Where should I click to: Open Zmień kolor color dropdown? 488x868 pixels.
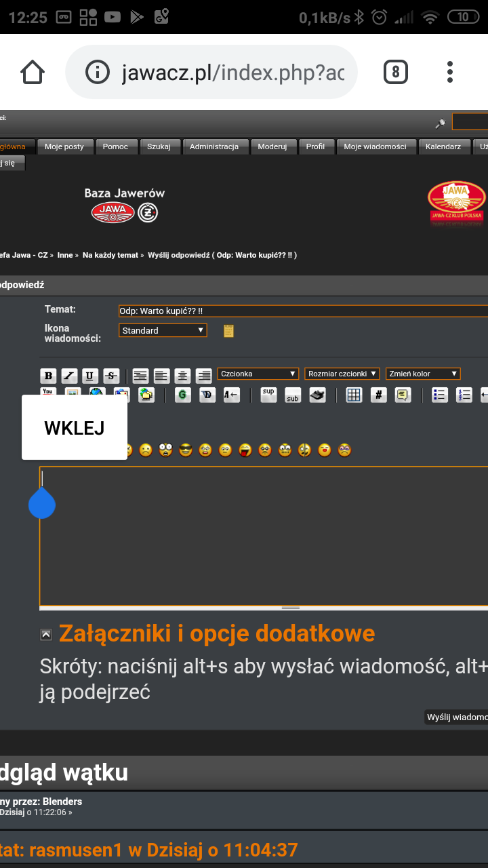(423, 374)
